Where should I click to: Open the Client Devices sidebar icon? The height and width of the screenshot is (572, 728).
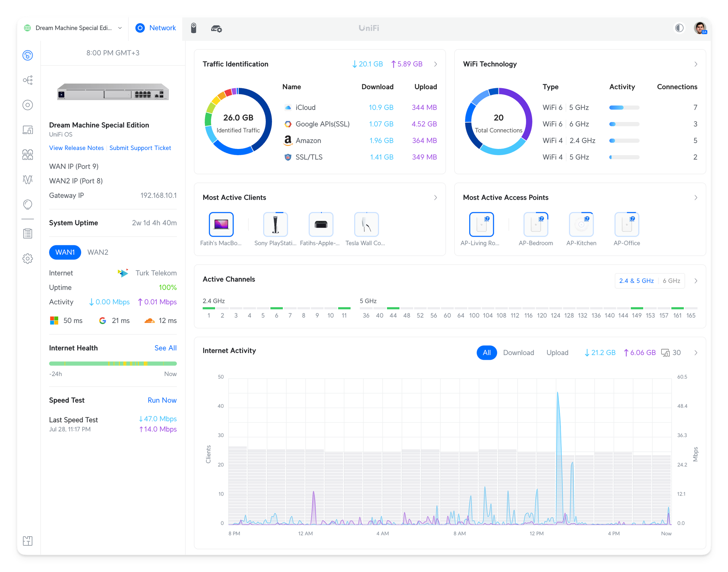click(x=28, y=130)
